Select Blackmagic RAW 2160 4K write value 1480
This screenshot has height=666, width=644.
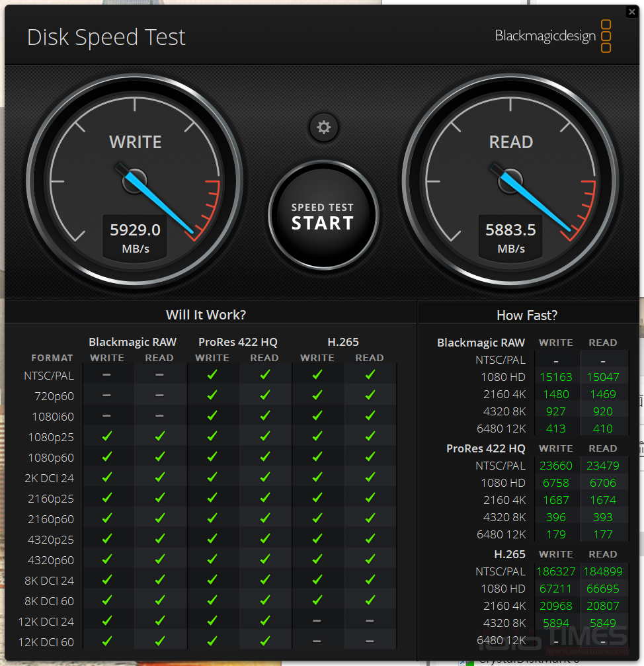pos(555,394)
